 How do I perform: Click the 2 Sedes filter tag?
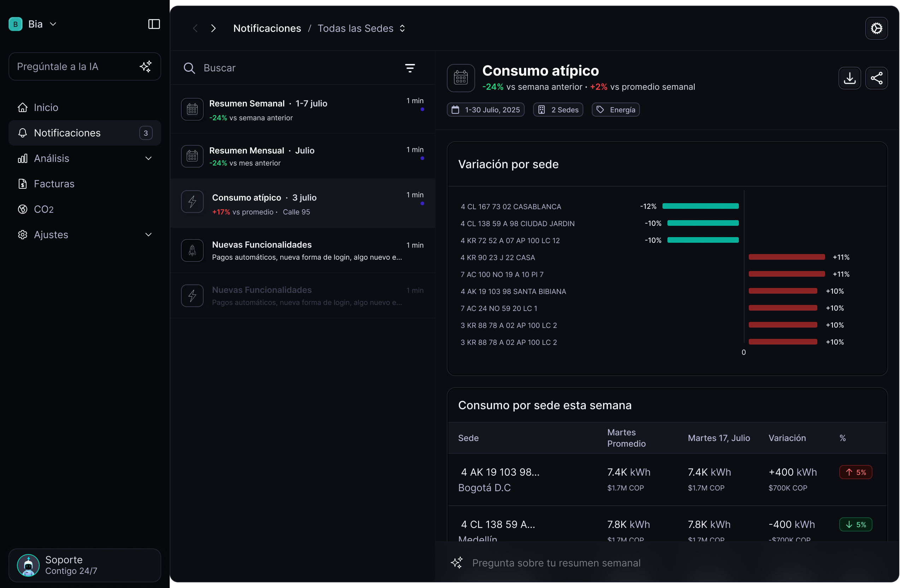pyautogui.click(x=558, y=110)
